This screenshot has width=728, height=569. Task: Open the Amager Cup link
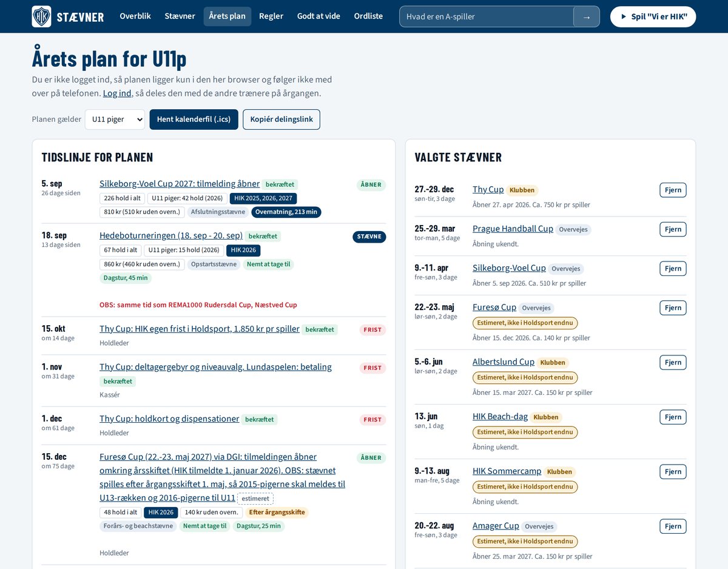click(496, 526)
